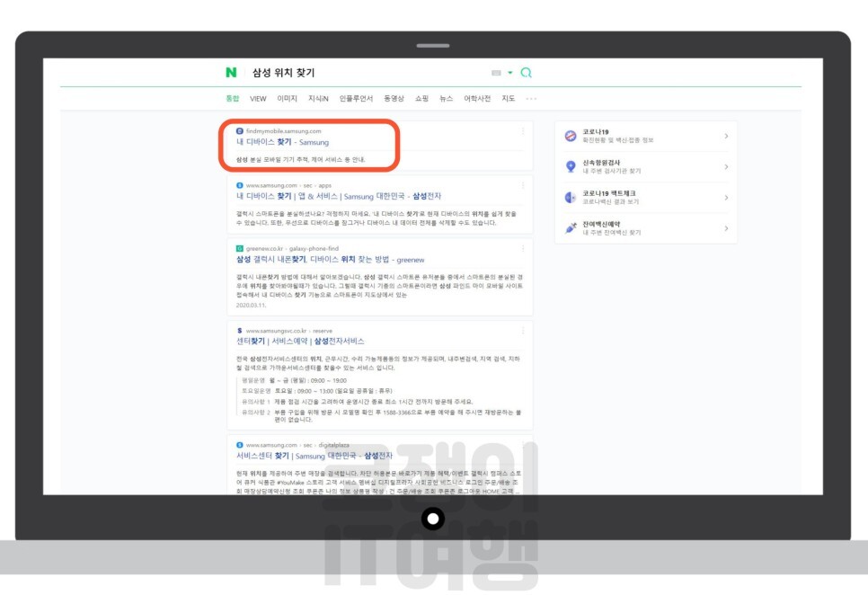Open 삼성 갤럭시 내폰찾기 greenew result
Screen dimensions: 868x595
pos(331,260)
